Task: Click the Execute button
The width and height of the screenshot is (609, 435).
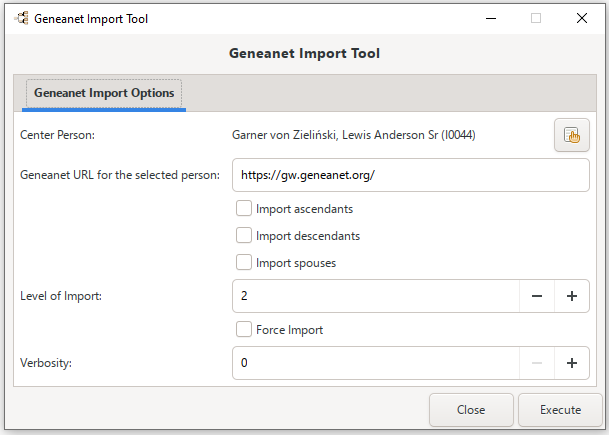Action: tap(560, 410)
